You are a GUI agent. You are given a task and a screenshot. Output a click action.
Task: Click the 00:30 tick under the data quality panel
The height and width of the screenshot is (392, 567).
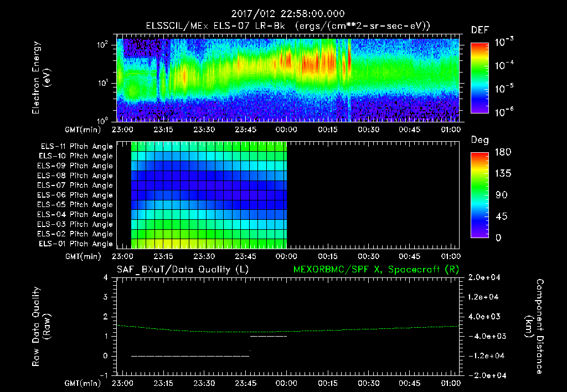pyautogui.click(x=368, y=383)
